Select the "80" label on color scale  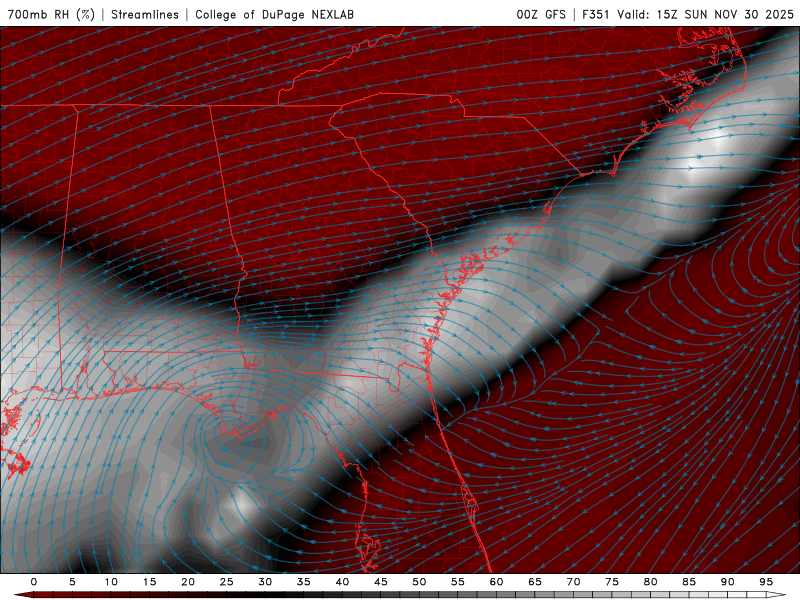point(651,582)
